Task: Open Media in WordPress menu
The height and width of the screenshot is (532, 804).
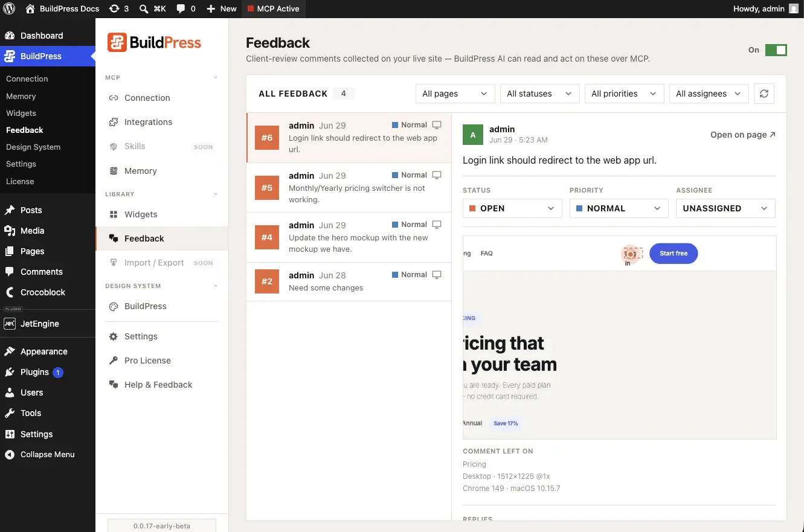Action: point(48,231)
